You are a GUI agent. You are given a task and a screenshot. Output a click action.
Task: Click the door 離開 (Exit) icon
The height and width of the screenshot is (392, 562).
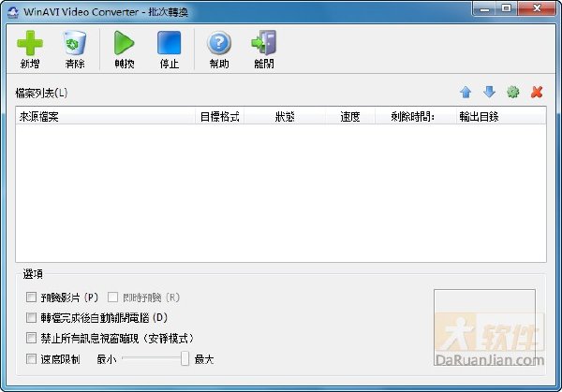click(x=264, y=43)
